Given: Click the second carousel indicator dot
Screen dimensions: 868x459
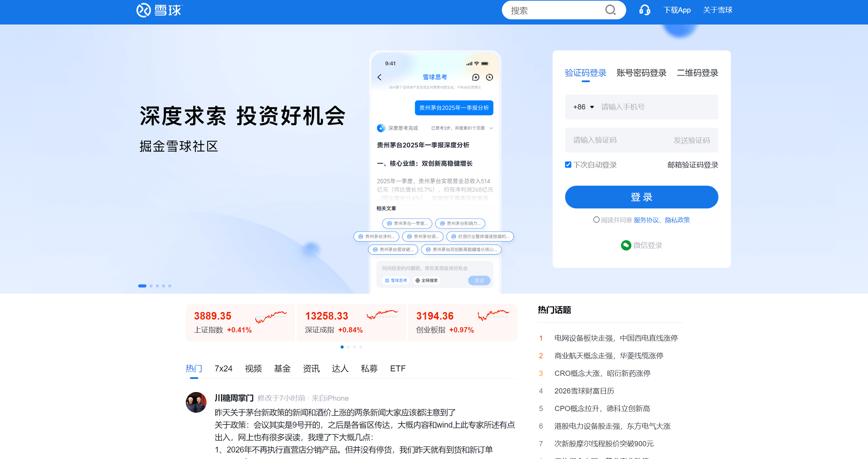Looking at the screenshot, I should coord(151,286).
